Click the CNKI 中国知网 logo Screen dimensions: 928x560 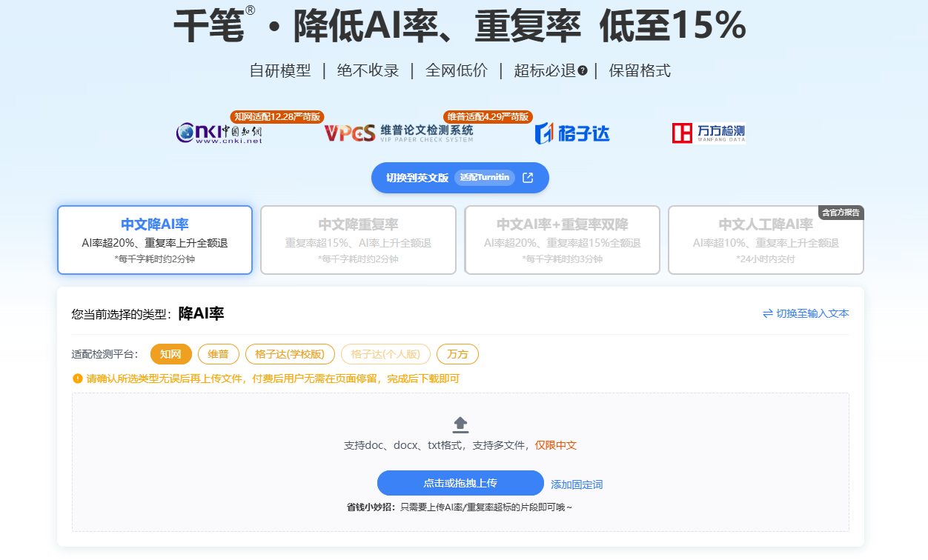pyautogui.click(x=219, y=133)
